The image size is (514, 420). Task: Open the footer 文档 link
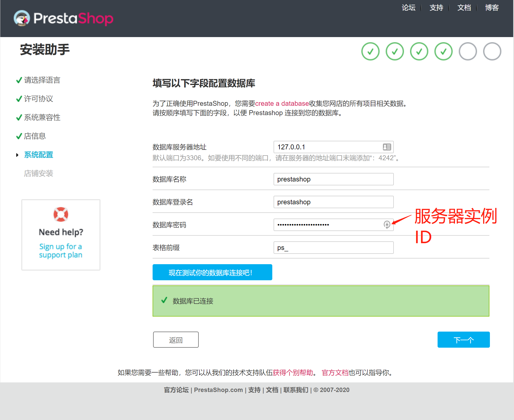click(272, 390)
